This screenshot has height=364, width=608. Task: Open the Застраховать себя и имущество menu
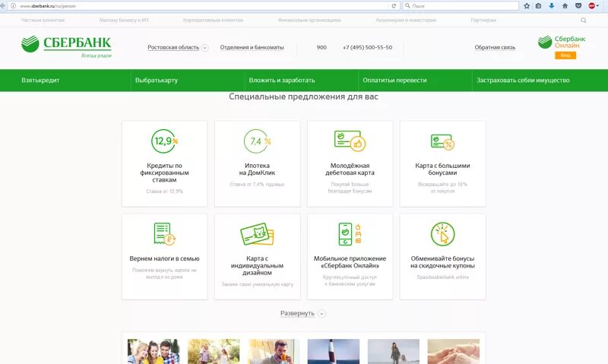523,81
